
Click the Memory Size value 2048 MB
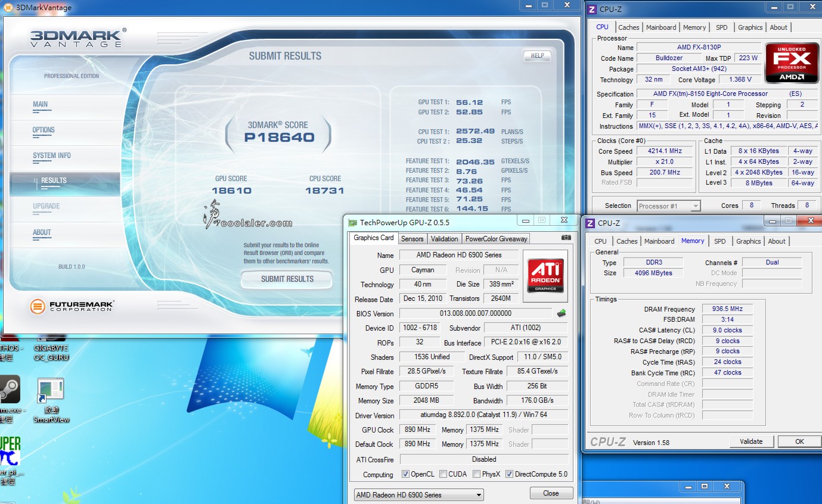pos(426,401)
